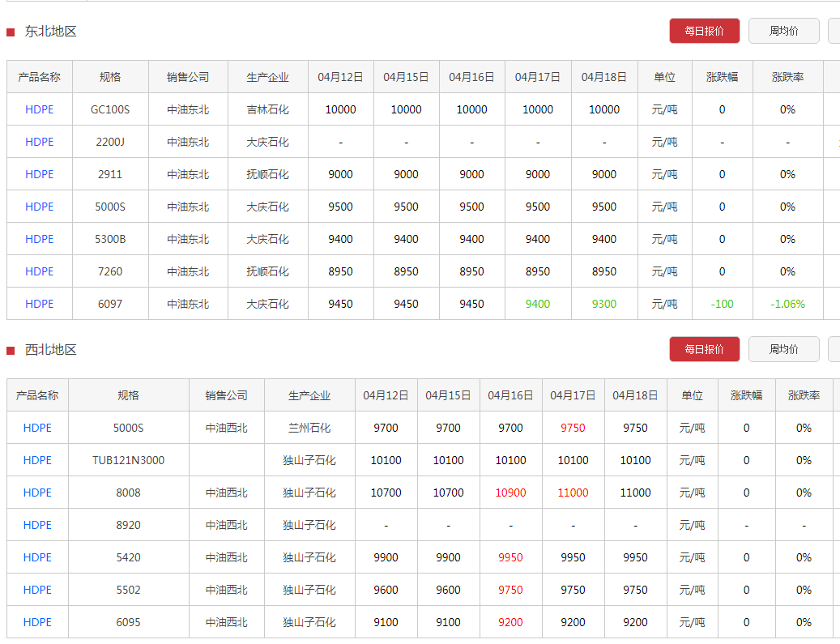Click 04月18日 10100 price in TUB121N3000 row

click(x=635, y=460)
